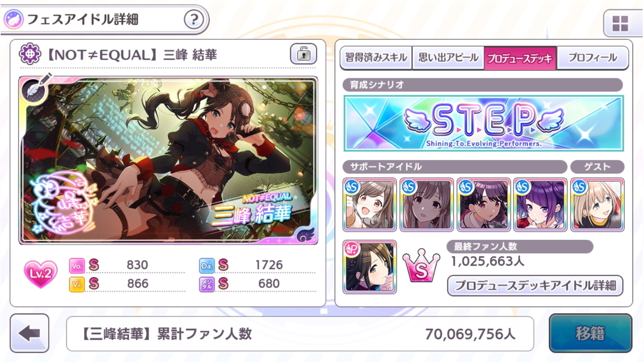Switch to 習得済みスキル tab
The width and height of the screenshot is (644, 362).
375,58
